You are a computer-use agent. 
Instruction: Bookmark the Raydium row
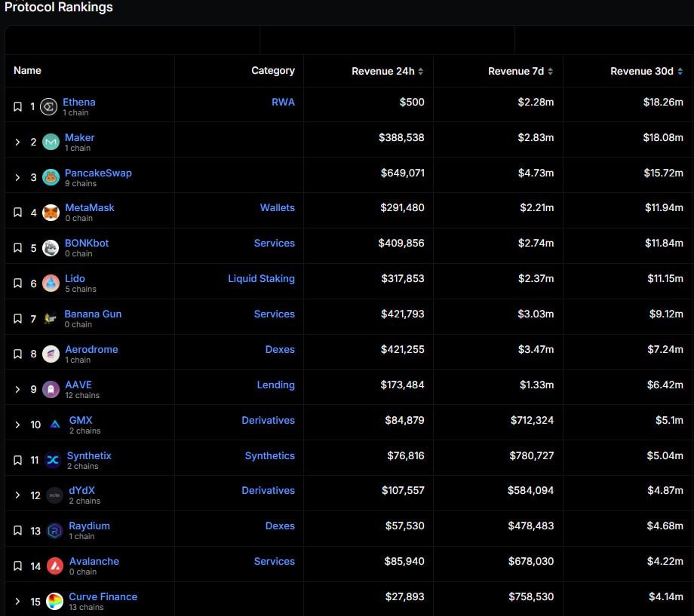[x=17, y=531]
